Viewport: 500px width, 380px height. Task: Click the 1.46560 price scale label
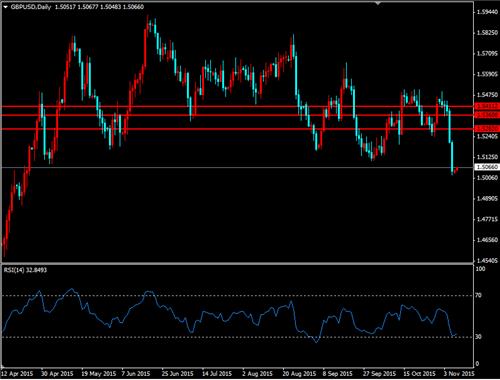[487, 240]
